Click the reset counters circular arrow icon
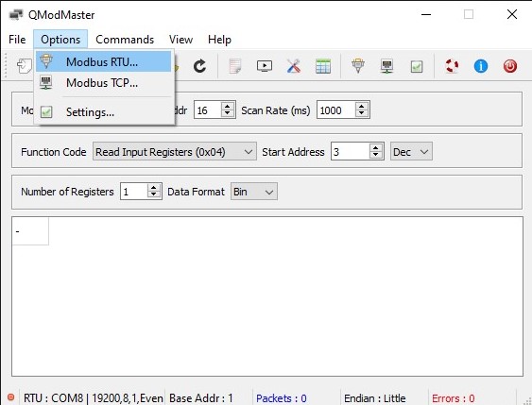 click(199, 66)
